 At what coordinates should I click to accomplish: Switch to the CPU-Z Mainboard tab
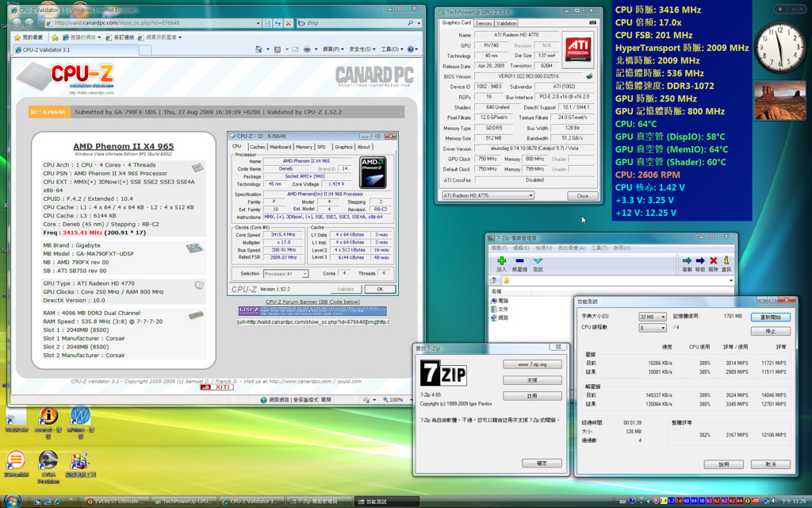[280, 147]
